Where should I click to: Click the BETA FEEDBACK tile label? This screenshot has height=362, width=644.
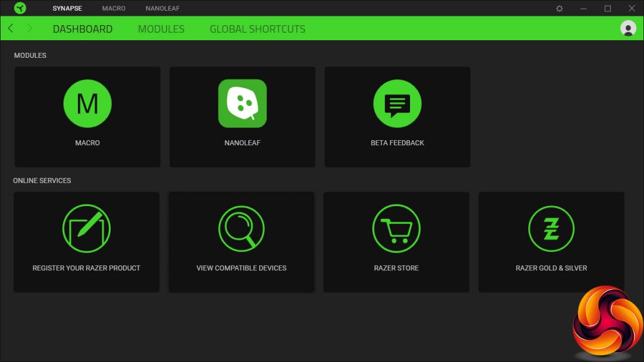coord(397,143)
